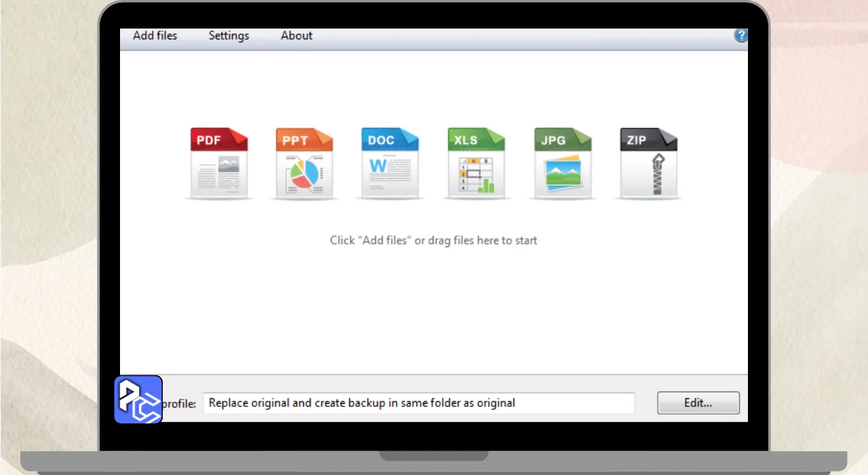The height and width of the screenshot is (475, 868).
Task: Click the DOC Word document icon
Action: coord(390,163)
